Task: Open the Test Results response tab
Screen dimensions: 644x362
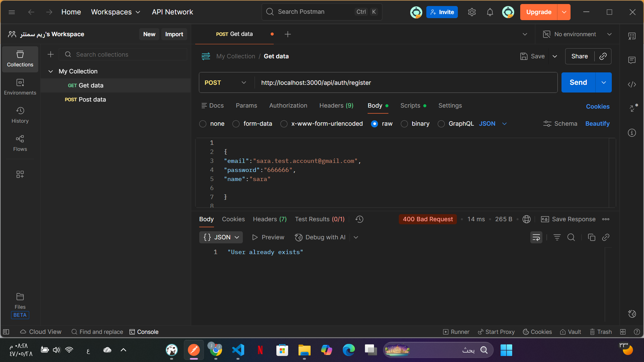Action: (x=319, y=219)
